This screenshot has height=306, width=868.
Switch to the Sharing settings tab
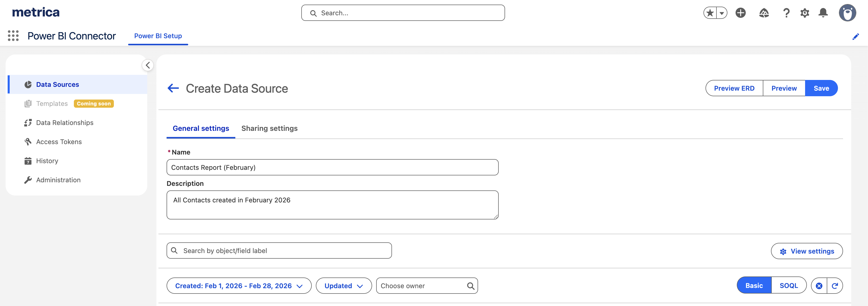[269, 128]
